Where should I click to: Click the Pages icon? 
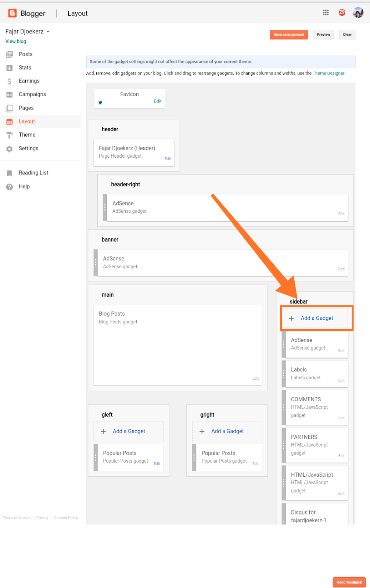pos(10,108)
